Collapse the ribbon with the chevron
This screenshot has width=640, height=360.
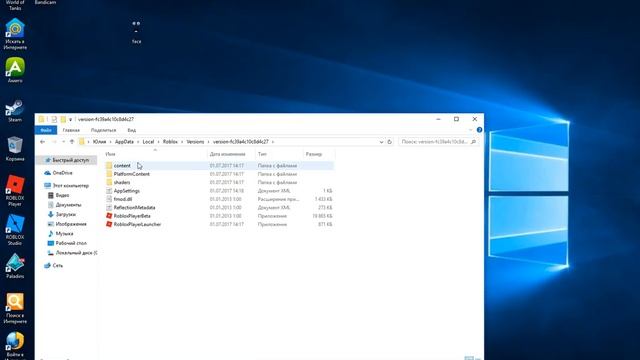[x=470, y=130]
